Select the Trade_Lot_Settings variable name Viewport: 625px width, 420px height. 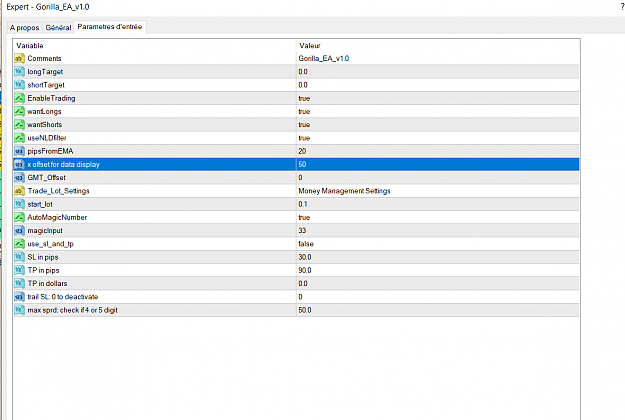click(58, 191)
